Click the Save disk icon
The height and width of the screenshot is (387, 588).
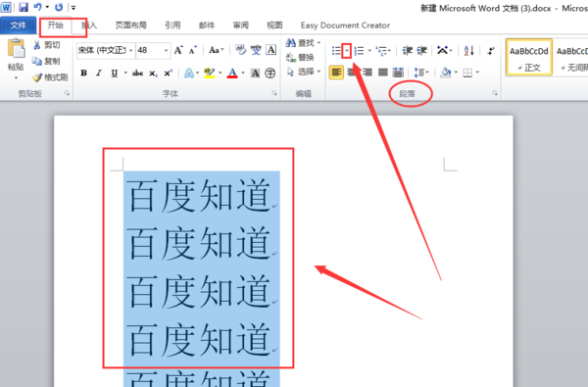pos(24,7)
